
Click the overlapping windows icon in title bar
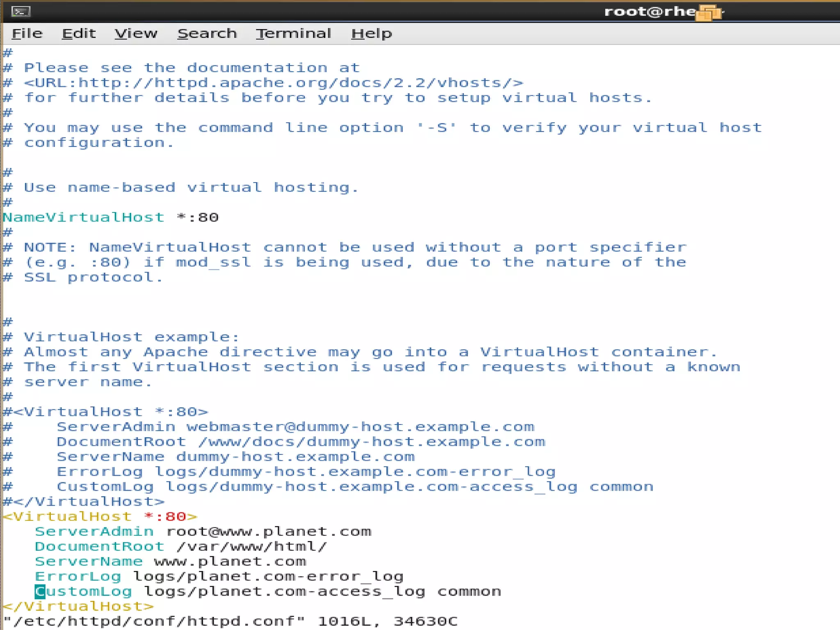[709, 12]
